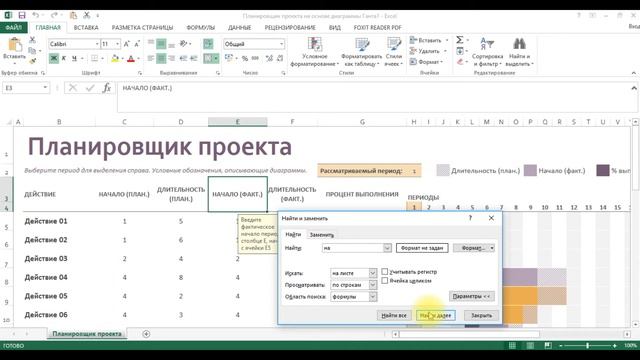
Task: Click the insert function fx icon
Action: pos(107,88)
